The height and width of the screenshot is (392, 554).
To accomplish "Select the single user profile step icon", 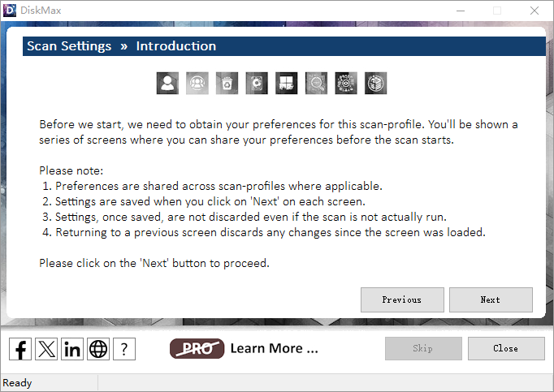I will (x=167, y=83).
